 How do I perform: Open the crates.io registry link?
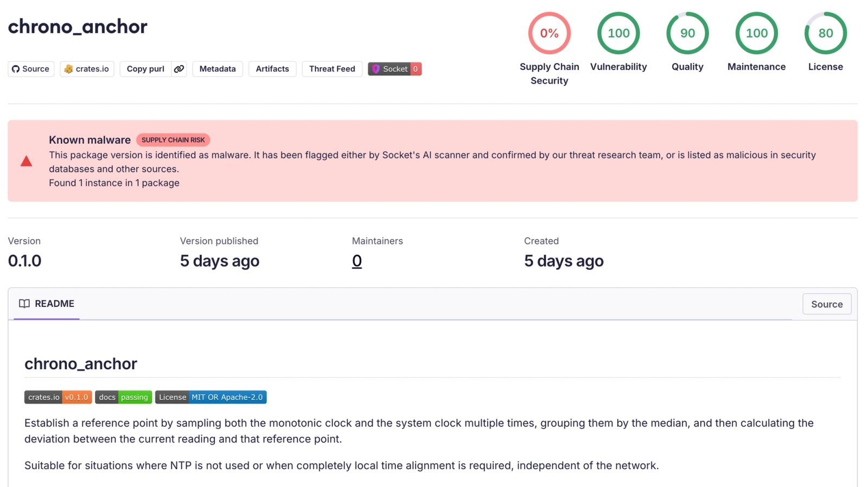pyautogui.click(x=87, y=69)
